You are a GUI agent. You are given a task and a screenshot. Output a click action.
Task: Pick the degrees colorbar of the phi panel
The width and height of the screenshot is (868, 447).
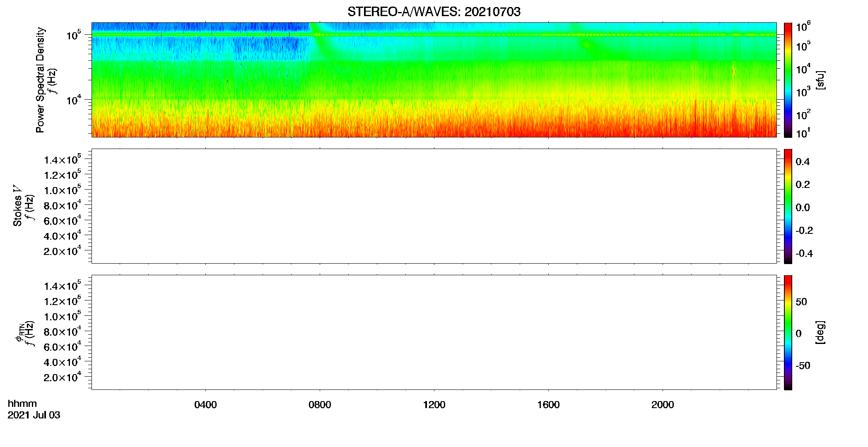point(788,332)
